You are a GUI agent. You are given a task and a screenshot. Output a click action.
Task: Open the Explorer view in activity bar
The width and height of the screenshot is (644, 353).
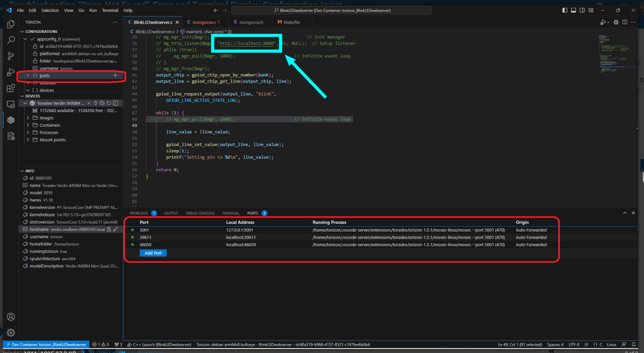coord(11,24)
